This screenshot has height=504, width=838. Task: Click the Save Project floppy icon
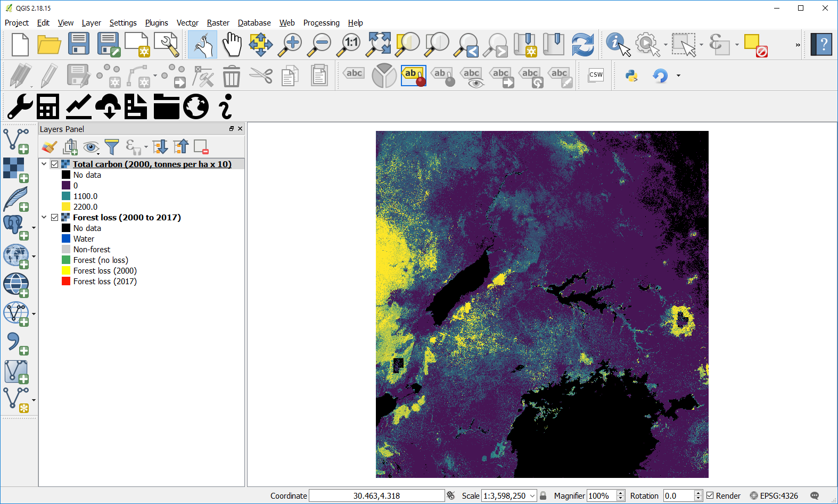[x=79, y=44]
